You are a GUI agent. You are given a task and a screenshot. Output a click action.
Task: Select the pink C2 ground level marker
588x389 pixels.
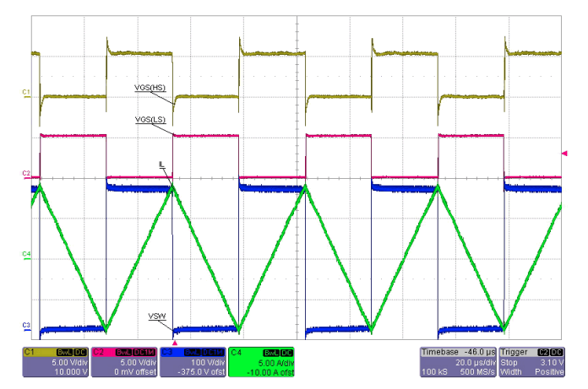26,175
